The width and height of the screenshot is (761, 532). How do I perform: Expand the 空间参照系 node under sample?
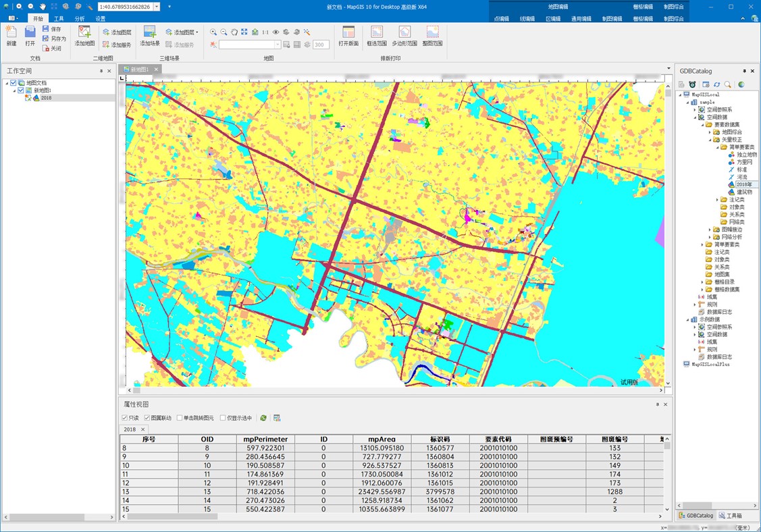695,109
